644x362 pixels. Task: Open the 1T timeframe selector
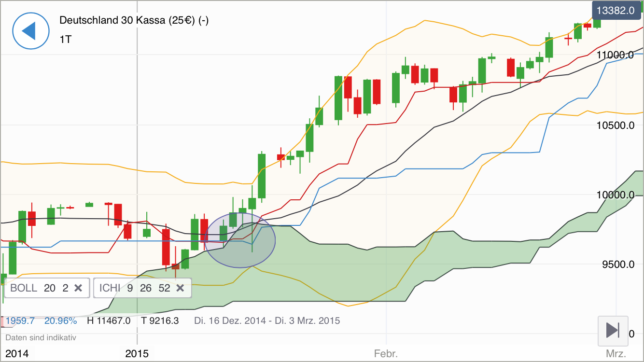coord(65,40)
